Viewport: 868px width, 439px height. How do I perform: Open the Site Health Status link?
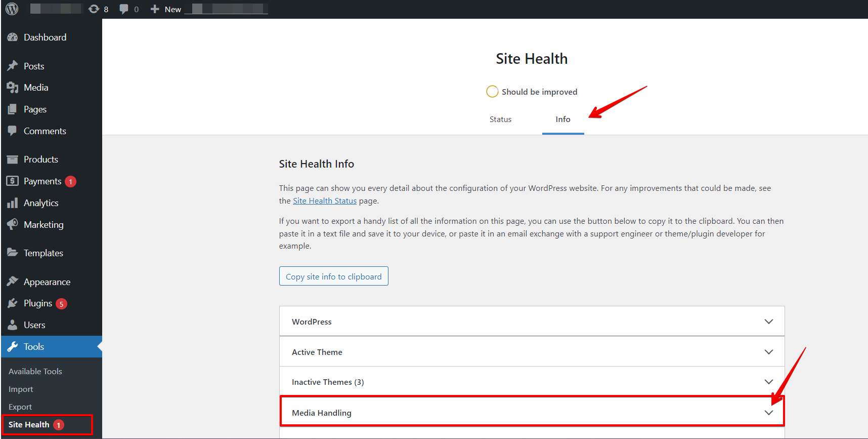(x=325, y=201)
